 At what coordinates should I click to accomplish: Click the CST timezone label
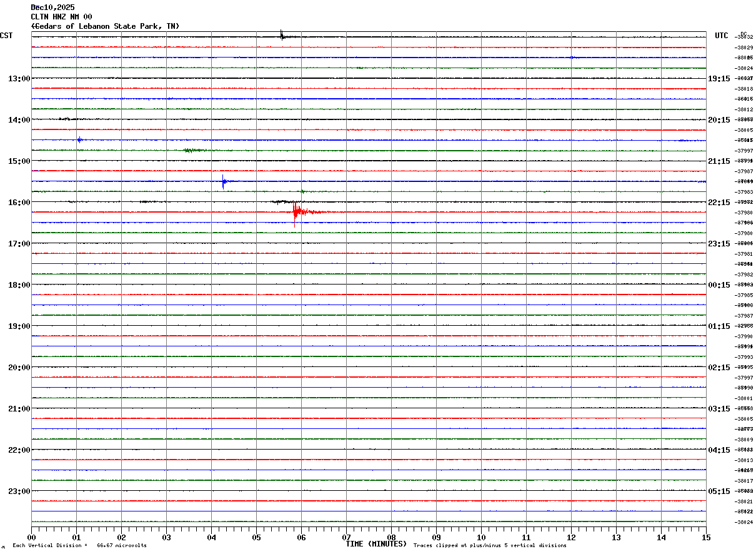pyautogui.click(x=6, y=36)
